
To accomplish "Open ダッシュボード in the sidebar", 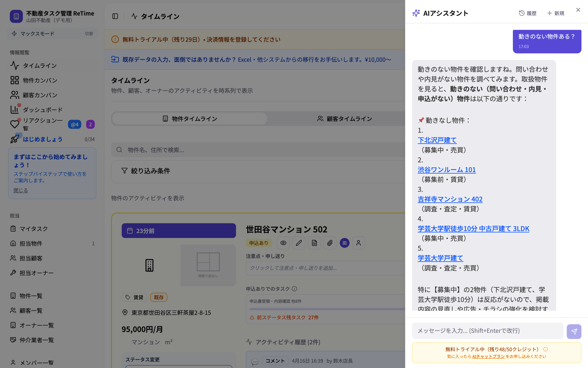I will pos(52,110).
